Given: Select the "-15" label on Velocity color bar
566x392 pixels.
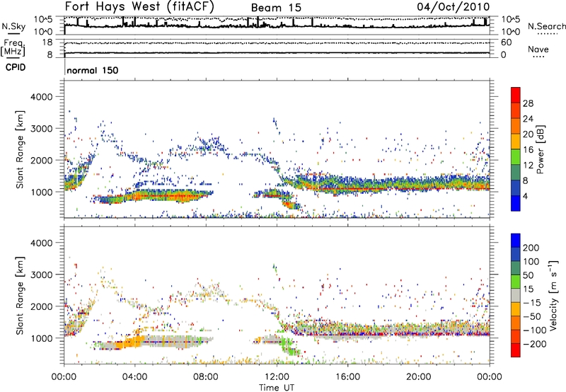Looking at the screenshot, I should pos(532,302).
